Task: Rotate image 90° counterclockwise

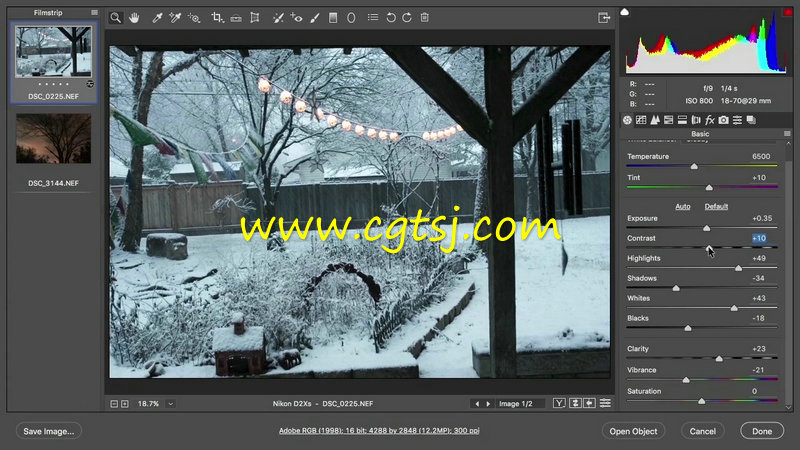Action: 391,18
